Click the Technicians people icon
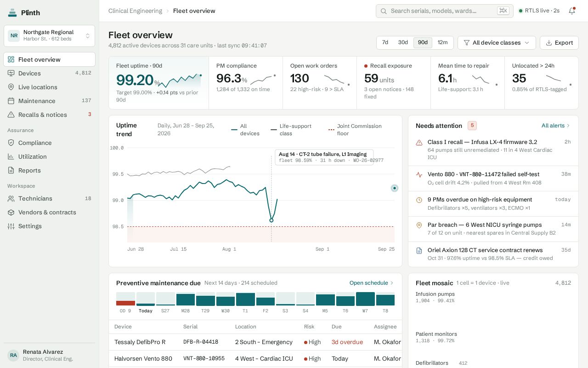The height and width of the screenshot is (368, 588). pyautogui.click(x=11, y=199)
